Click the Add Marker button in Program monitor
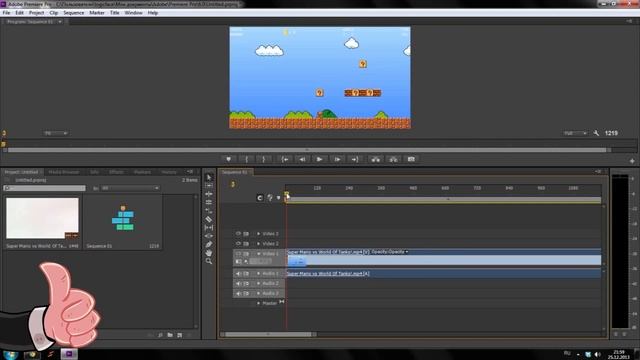Viewport: 640px width, 360px height. pos(229,159)
